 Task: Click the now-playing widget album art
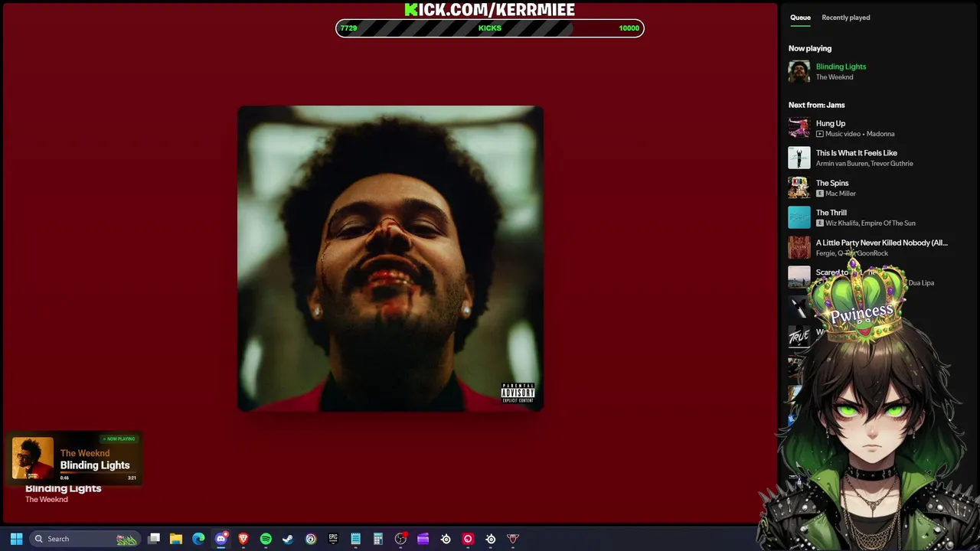pyautogui.click(x=33, y=458)
